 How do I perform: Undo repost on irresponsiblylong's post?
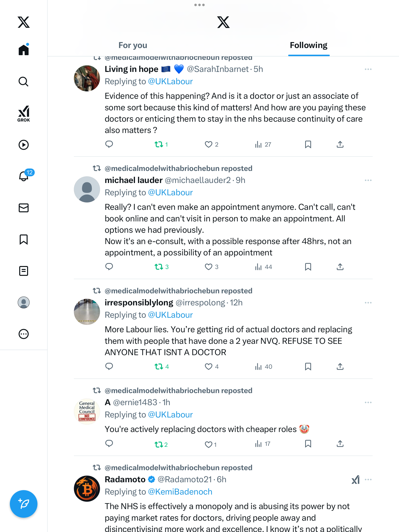click(159, 366)
